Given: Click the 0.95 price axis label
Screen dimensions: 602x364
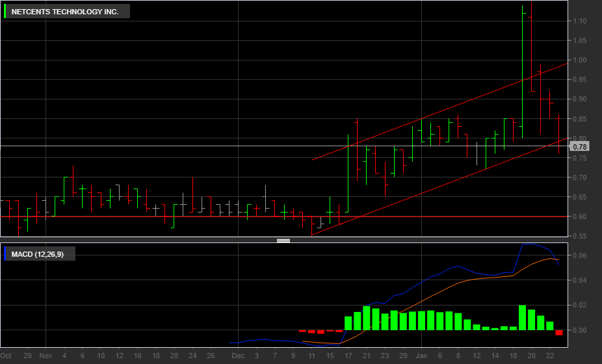Looking at the screenshot, I should coord(580,80).
